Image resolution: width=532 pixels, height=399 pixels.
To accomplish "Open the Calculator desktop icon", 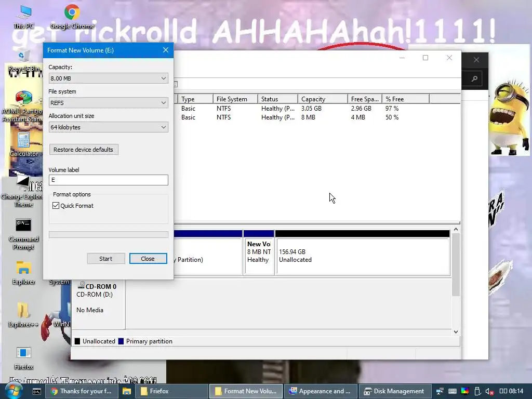I will (x=23, y=144).
